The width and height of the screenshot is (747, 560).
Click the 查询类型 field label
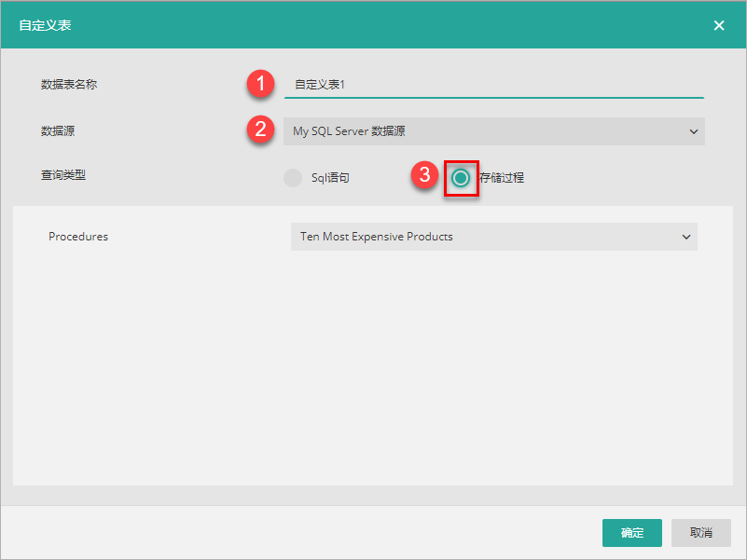(x=62, y=174)
